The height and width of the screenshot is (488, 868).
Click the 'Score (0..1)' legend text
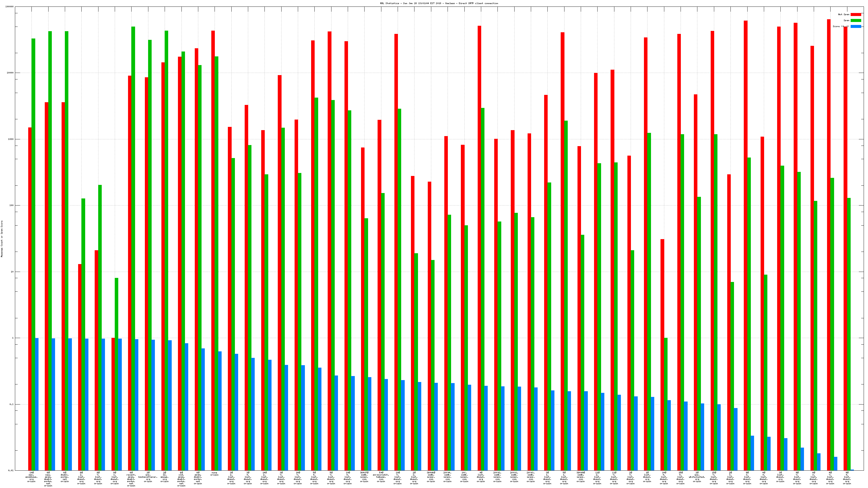(x=841, y=27)
